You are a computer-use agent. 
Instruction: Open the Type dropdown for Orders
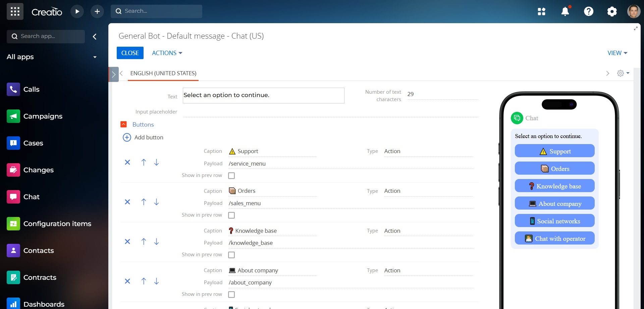tap(429, 191)
